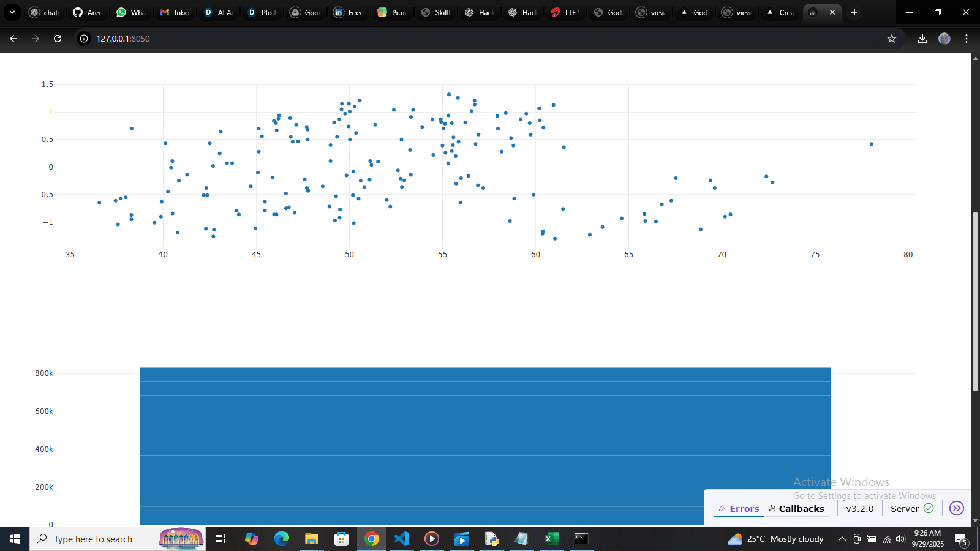The height and width of the screenshot is (551, 980).
Task: Reload the Dash app page
Action: pos(58,39)
